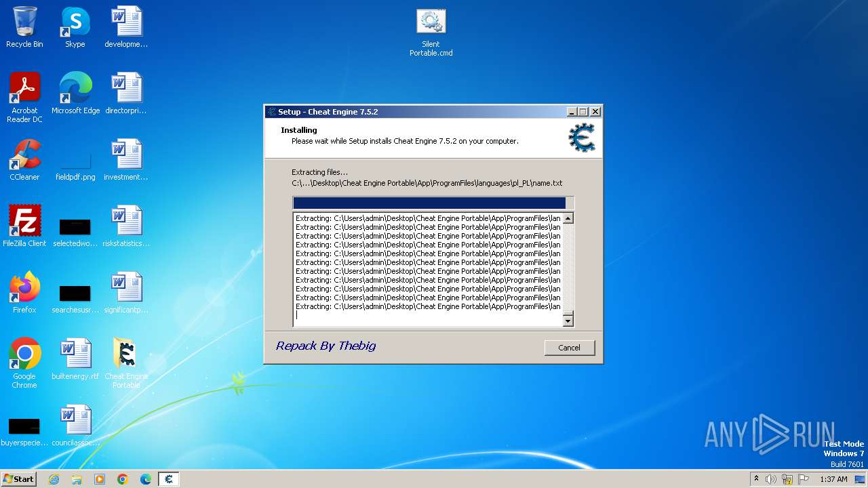Select the Firefox desktop shortcut
868x488 pixels.
(24, 293)
